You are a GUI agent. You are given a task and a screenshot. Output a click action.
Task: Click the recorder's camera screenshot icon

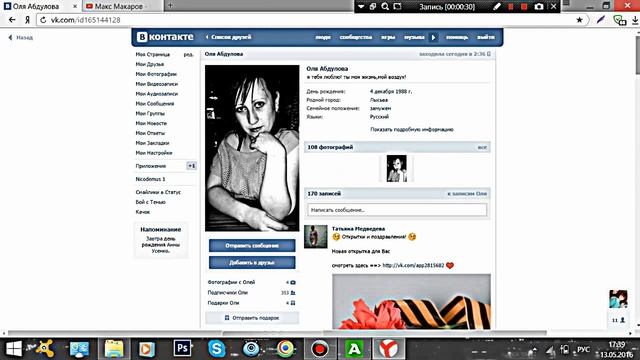click(x=539, y=7)
